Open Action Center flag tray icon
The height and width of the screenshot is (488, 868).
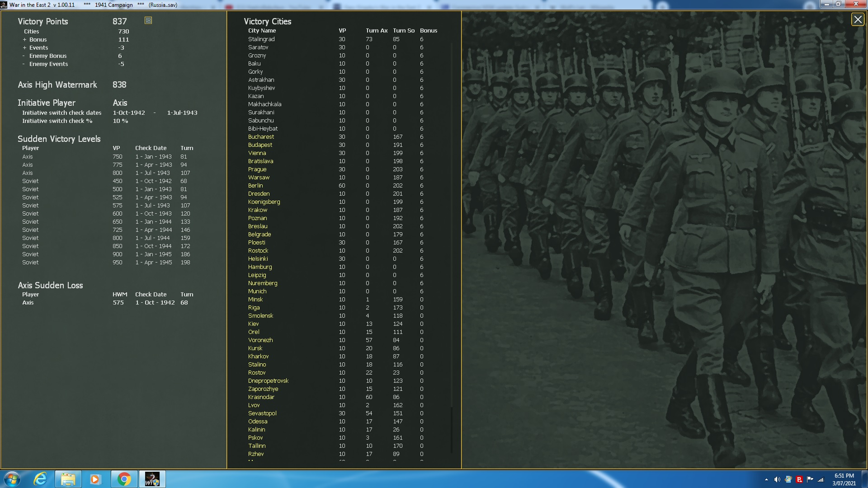(x=810, y=479)
